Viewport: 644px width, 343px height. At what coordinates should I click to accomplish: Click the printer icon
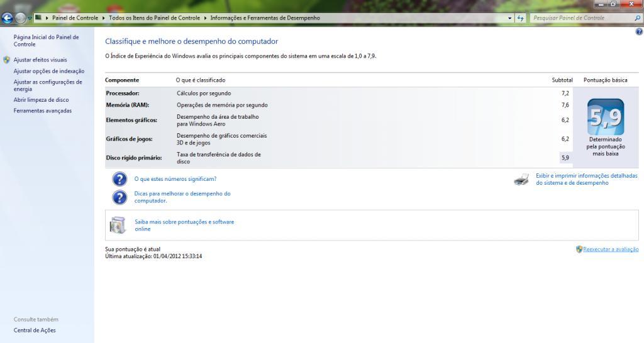(x=521, y=179)
